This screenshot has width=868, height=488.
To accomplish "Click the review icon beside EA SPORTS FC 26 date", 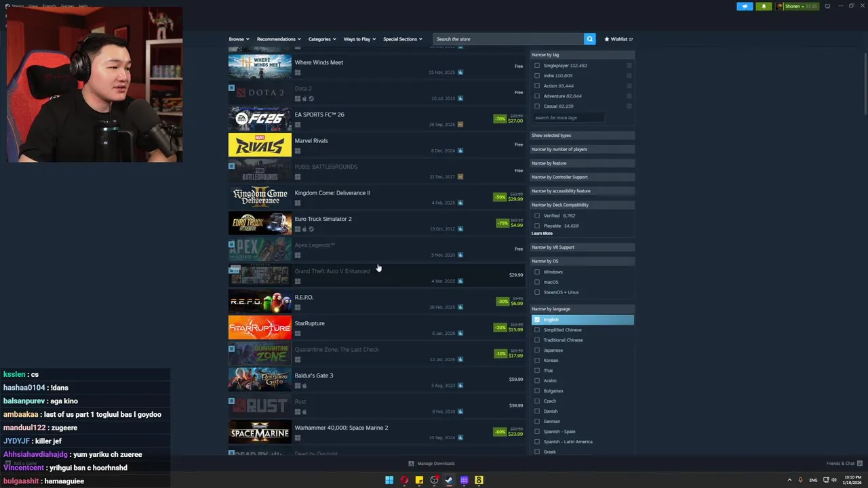I will coord(460,125).
